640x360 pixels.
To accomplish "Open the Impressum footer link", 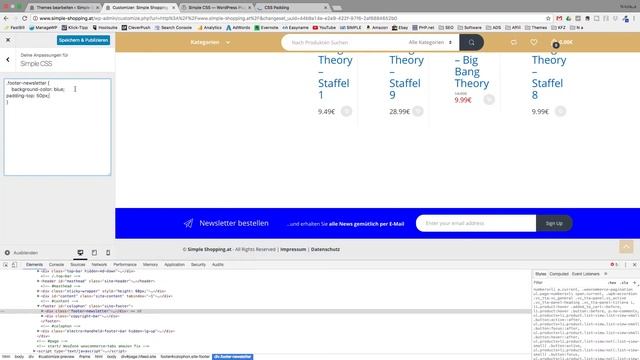I will point(293,249).
